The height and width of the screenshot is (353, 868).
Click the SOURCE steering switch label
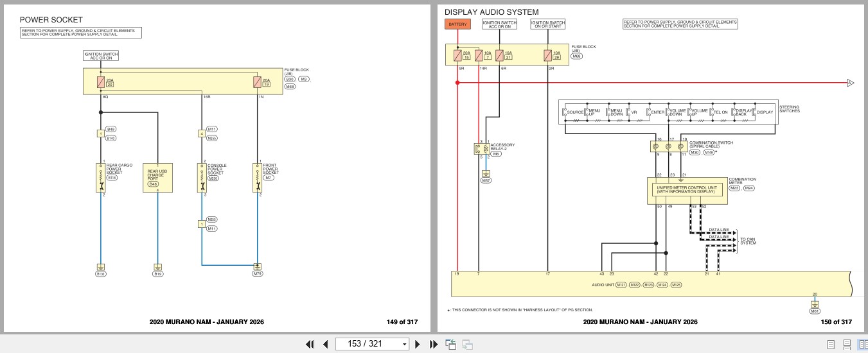tap(575, 112)
